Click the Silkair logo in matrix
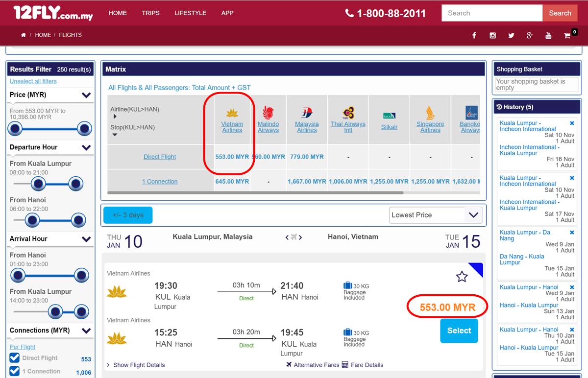The height and width of the screenshot is (378, 588). (389, 116)
